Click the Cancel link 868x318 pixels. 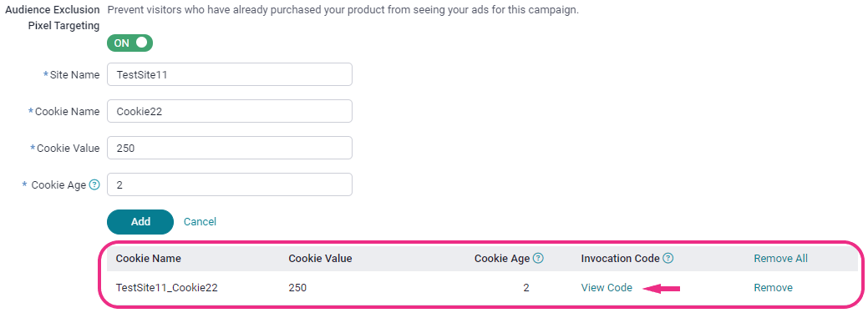click(x=200, y=222)
